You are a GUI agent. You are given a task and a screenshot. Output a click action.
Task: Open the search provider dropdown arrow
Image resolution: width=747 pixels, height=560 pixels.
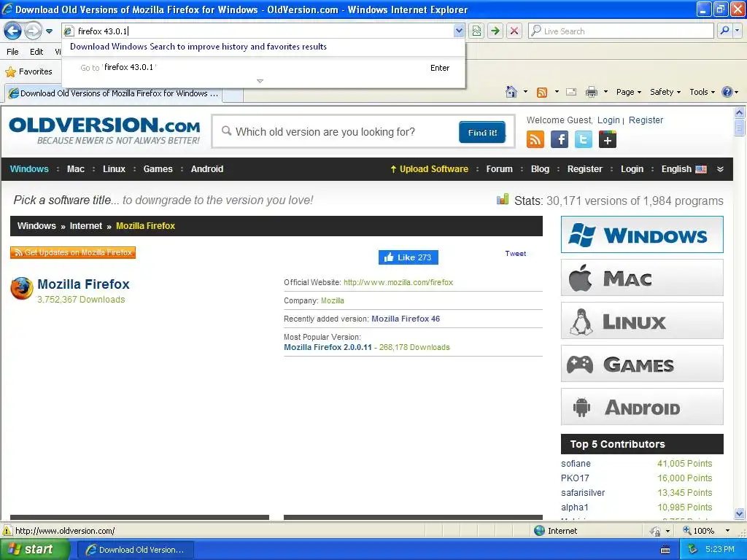pos(737,31)
